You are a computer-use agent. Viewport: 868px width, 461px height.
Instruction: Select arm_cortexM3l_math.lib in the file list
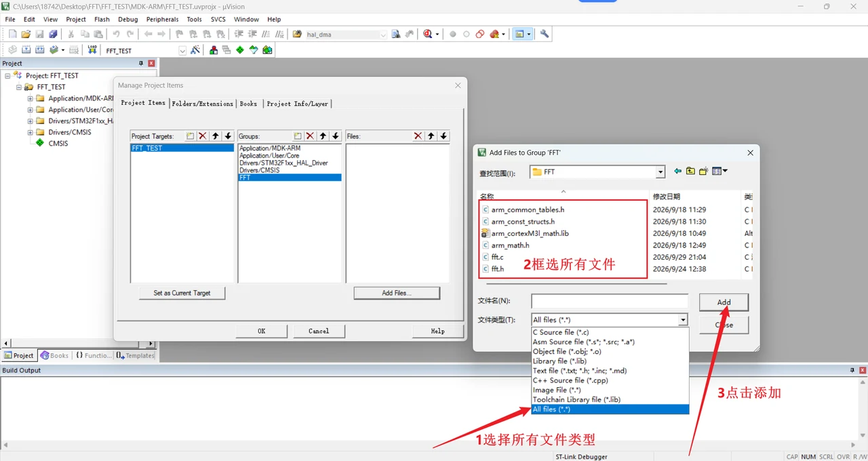pos(530,233)
